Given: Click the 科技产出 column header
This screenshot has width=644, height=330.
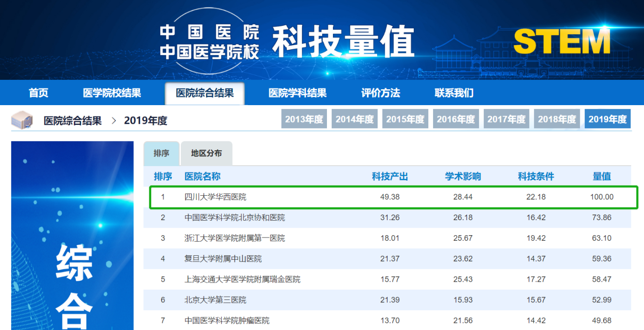Looking at the screenshot, I should click(x=390, y=177).
